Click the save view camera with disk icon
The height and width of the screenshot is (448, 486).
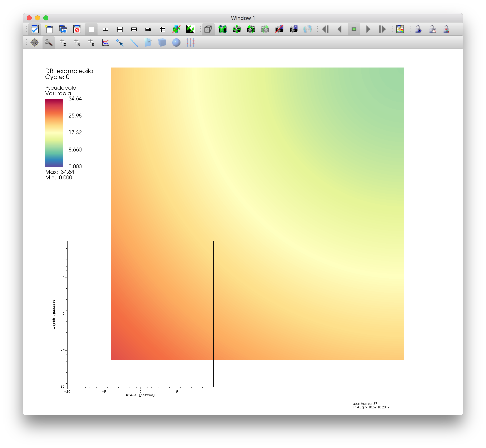pyautogui.click(x=293, y=29)
